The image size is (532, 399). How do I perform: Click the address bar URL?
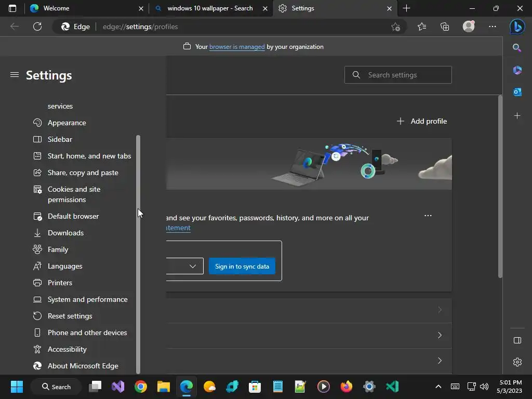pyautogui.click(x=140, y=26)
